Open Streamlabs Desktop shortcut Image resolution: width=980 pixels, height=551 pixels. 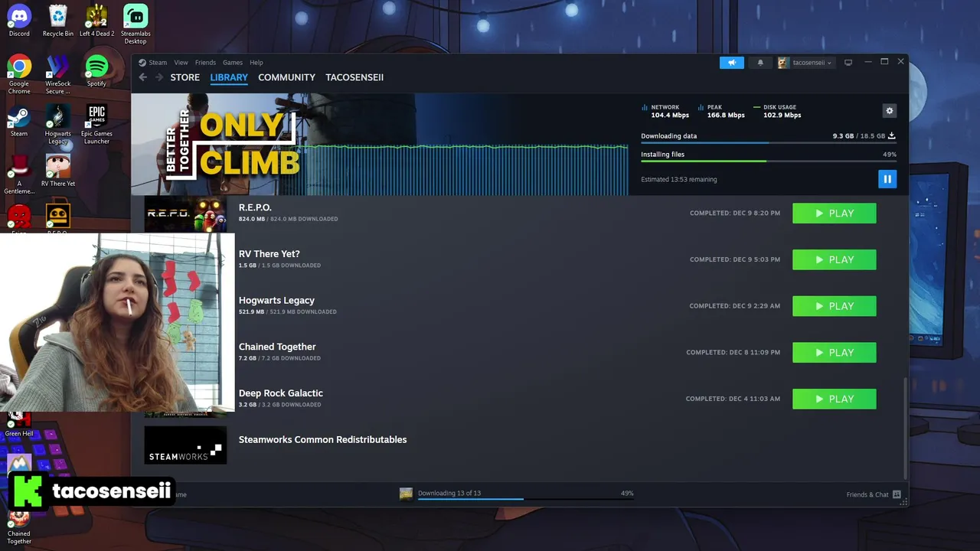coord(136,24)
